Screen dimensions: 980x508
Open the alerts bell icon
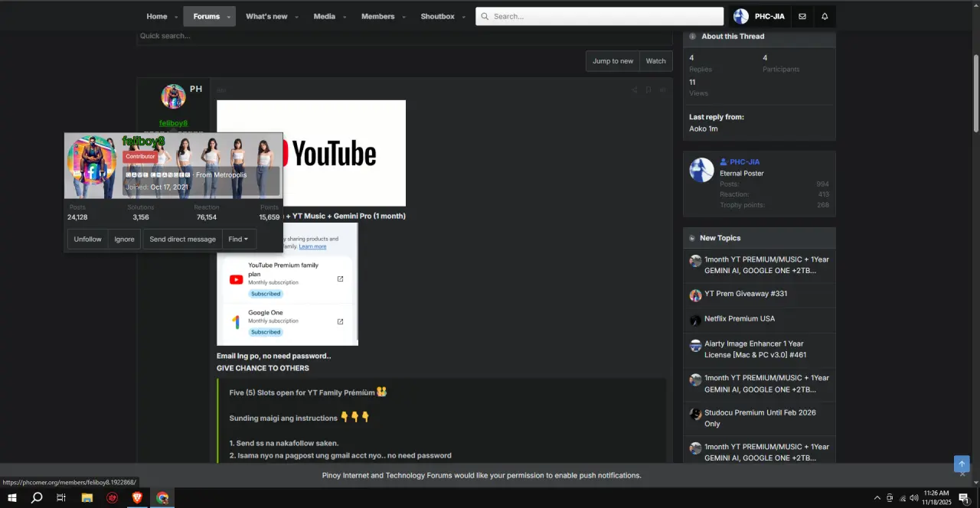pos(825,16)
